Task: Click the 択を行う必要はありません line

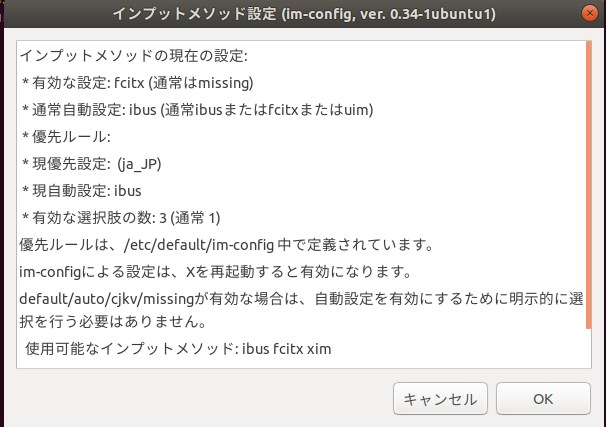Action: 114,322
